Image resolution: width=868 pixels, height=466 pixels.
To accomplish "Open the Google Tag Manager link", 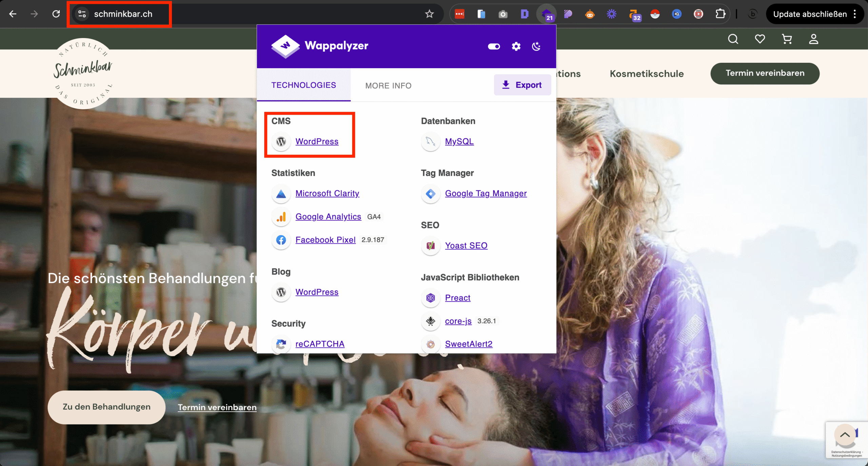I will click(486, 193).
